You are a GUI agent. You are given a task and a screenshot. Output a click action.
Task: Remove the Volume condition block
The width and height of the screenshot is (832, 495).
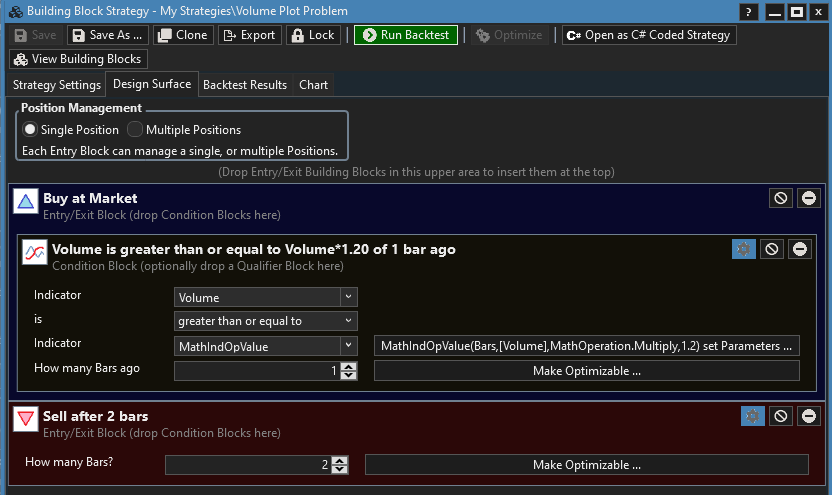point(800,249)
